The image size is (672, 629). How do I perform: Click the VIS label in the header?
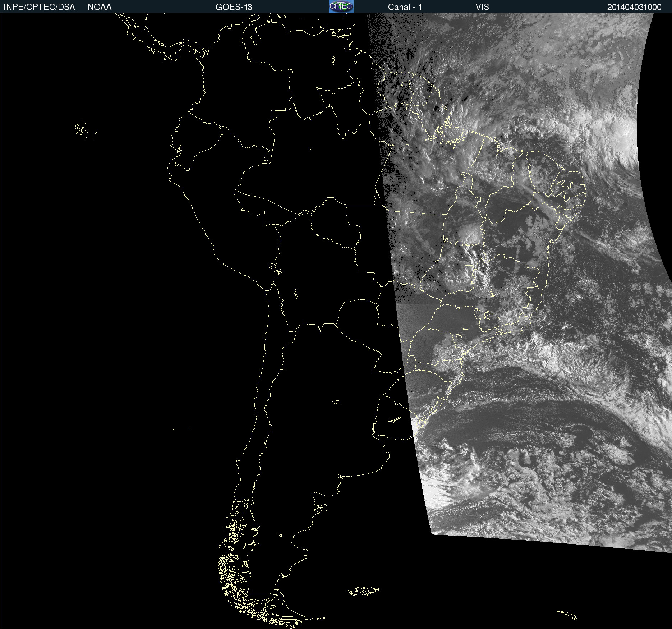[x=482, y=7]
